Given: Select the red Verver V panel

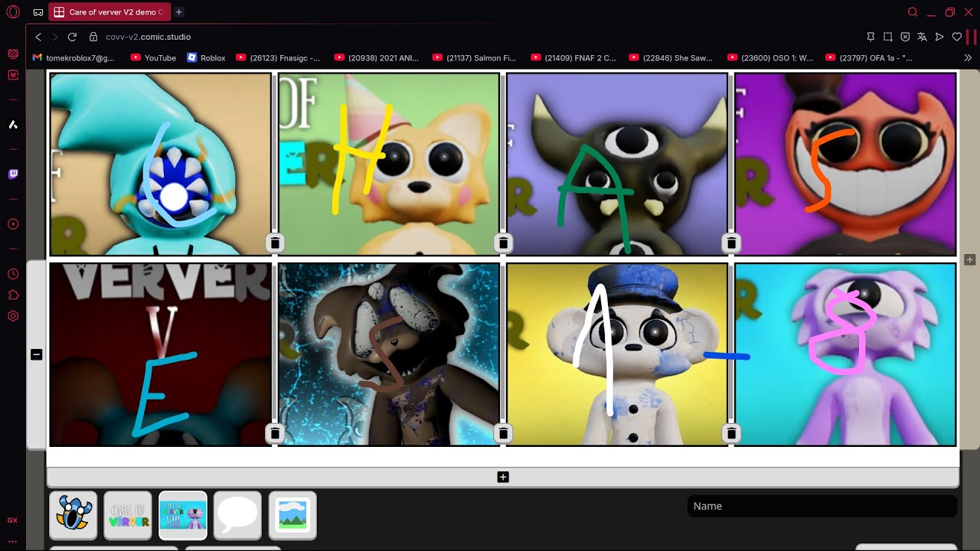Looking at the screenshot, I should [160, 354].
